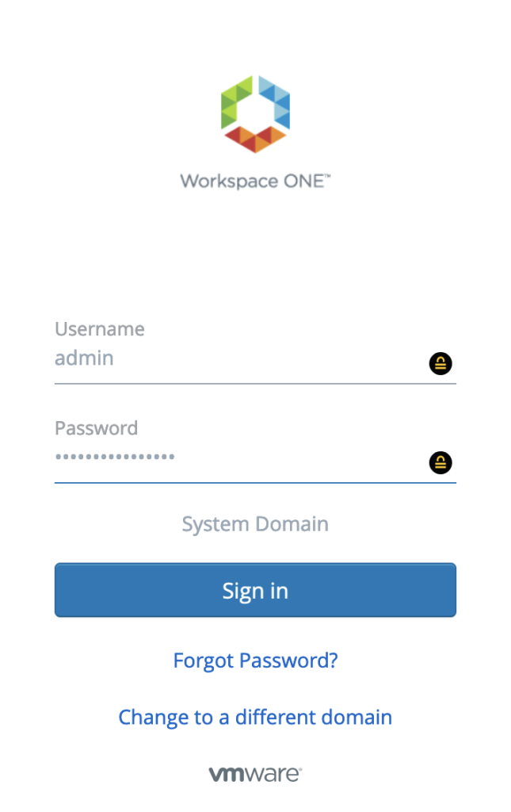Click the word Forgot in the link
The image size is (511, 812).
pos(204,661)
